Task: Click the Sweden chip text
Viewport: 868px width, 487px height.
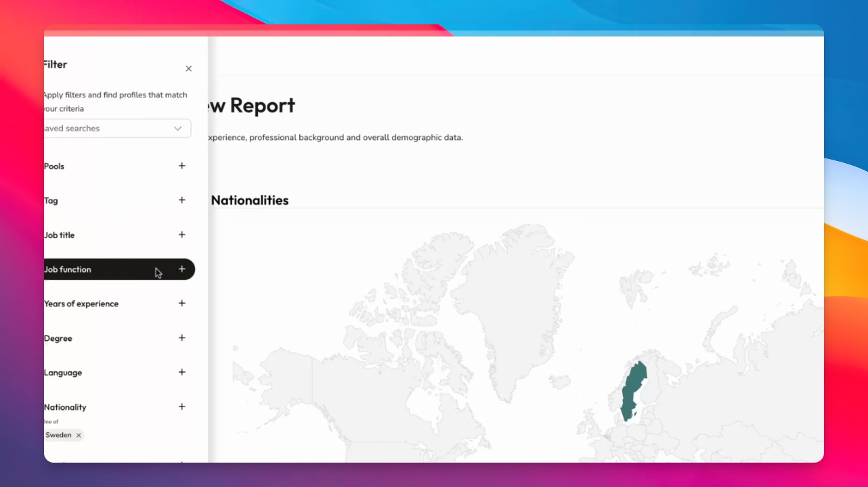Action: (58, 436)
